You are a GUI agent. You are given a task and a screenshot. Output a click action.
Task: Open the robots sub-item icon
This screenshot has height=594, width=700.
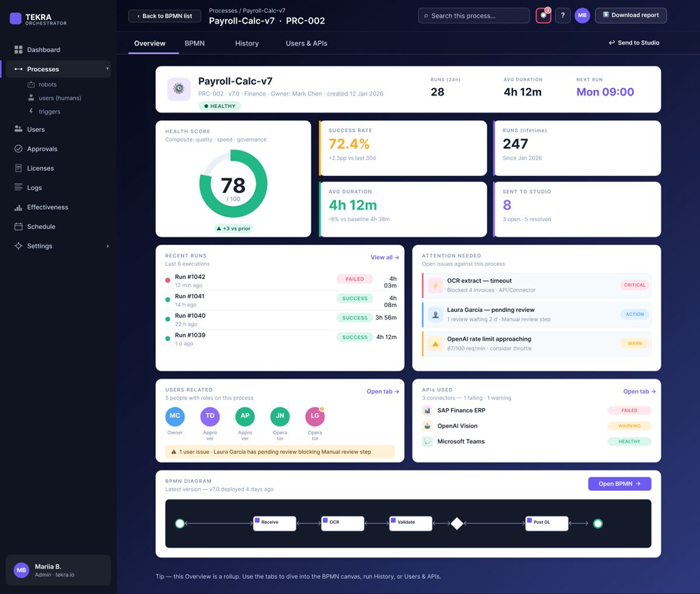click(x=32, y=85)
